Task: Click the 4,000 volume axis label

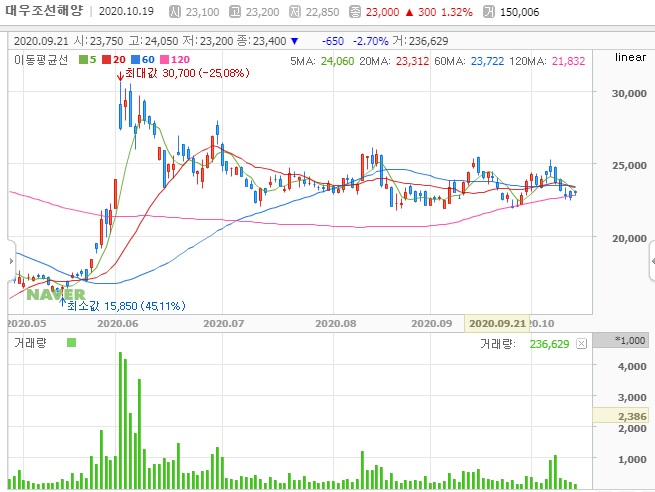Action: tap(632, 367)
